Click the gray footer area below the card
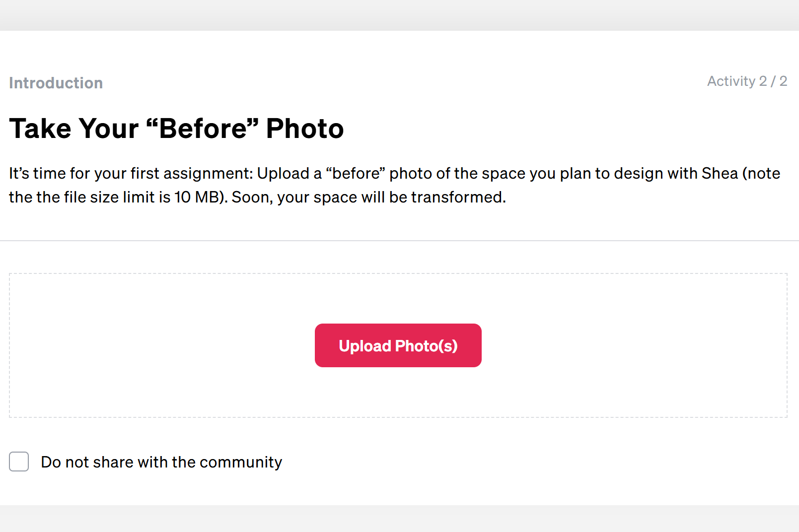The height and width of the screenshot is (532, 799). [x=399, y=519]
